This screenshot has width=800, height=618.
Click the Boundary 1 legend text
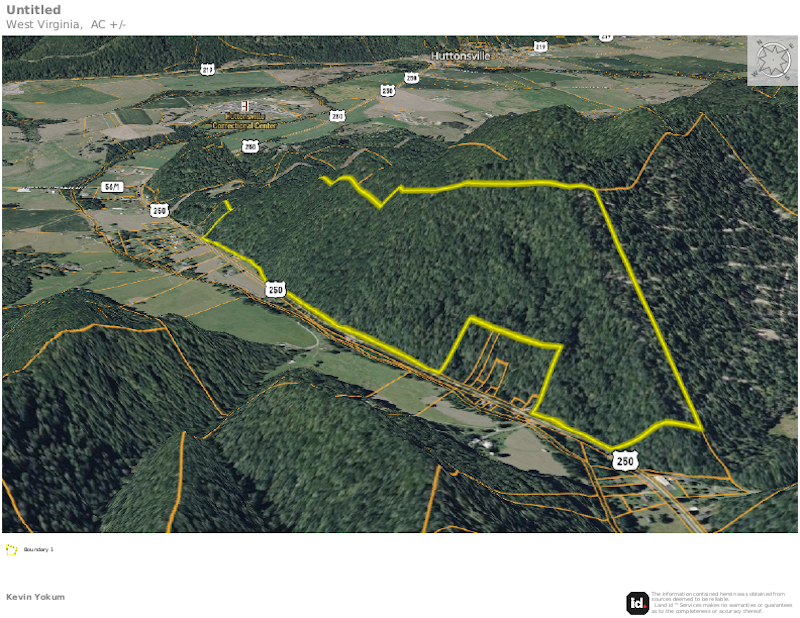38,550
